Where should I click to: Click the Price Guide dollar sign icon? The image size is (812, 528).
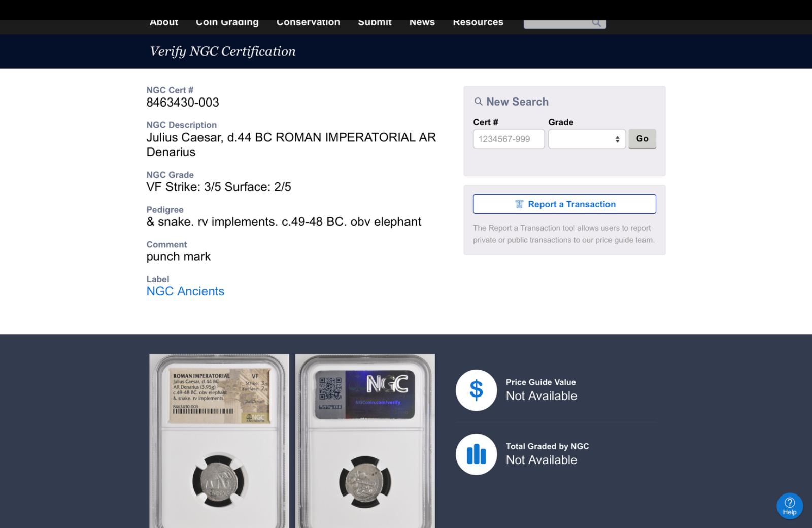[x=476, y=390]
